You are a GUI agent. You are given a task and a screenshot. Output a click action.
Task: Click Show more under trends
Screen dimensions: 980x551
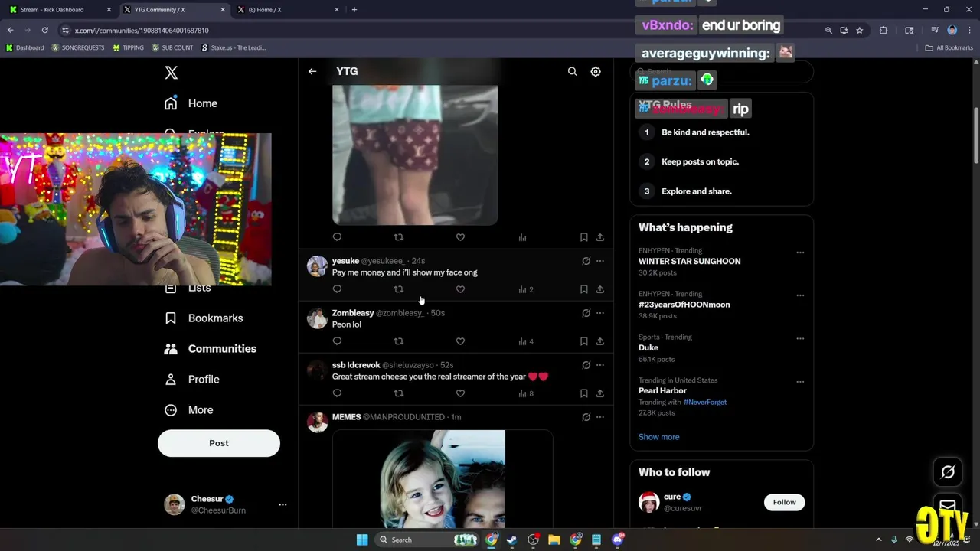point(658,437)
